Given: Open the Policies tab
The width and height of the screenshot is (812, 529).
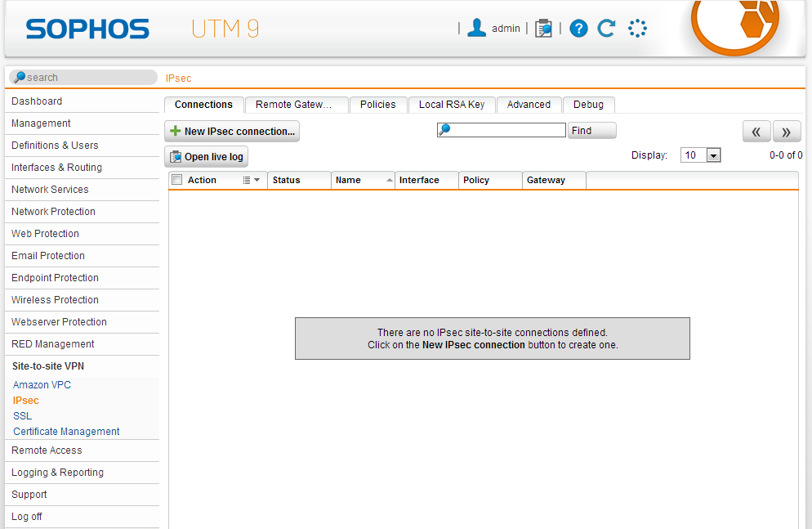Looking at the screenshot, I should coord(378,105).
